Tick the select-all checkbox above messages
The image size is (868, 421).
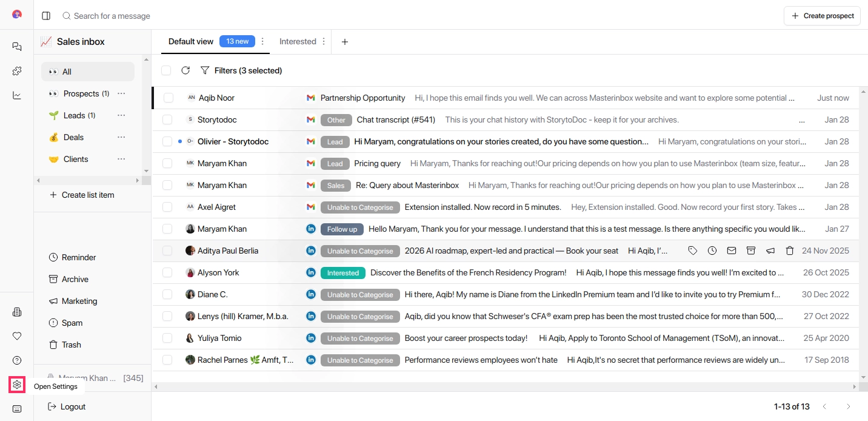tap(166, 70)
